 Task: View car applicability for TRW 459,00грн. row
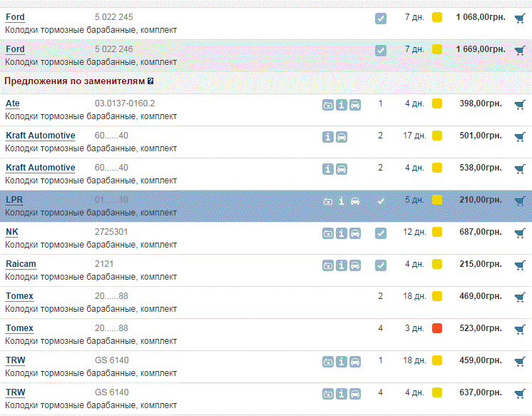pyautogui.click(x=355, y=362)
